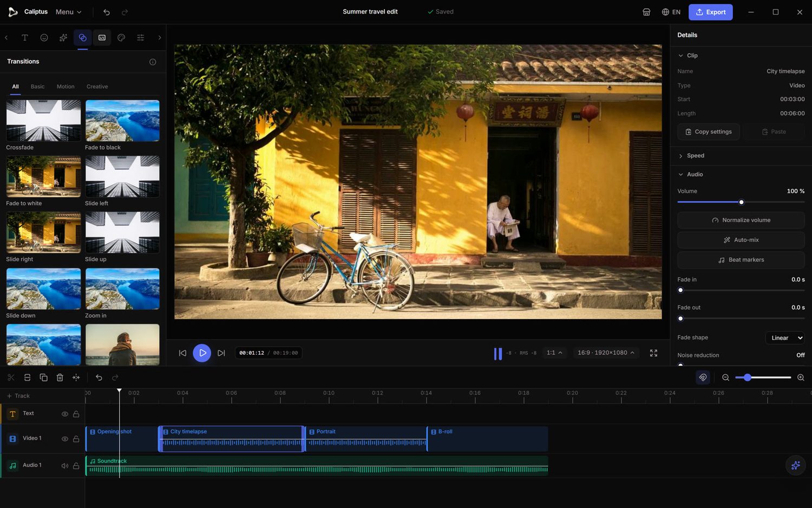The width and height of the screenshot is (812, 508).
Task: Open the Fade shape Linear dropdown
Action: [785, 338]
